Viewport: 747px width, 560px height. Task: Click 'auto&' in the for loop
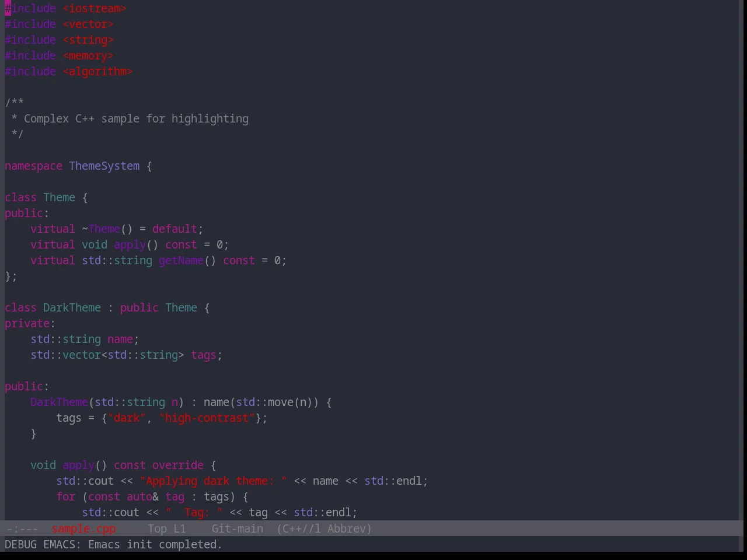pos(142,497)
